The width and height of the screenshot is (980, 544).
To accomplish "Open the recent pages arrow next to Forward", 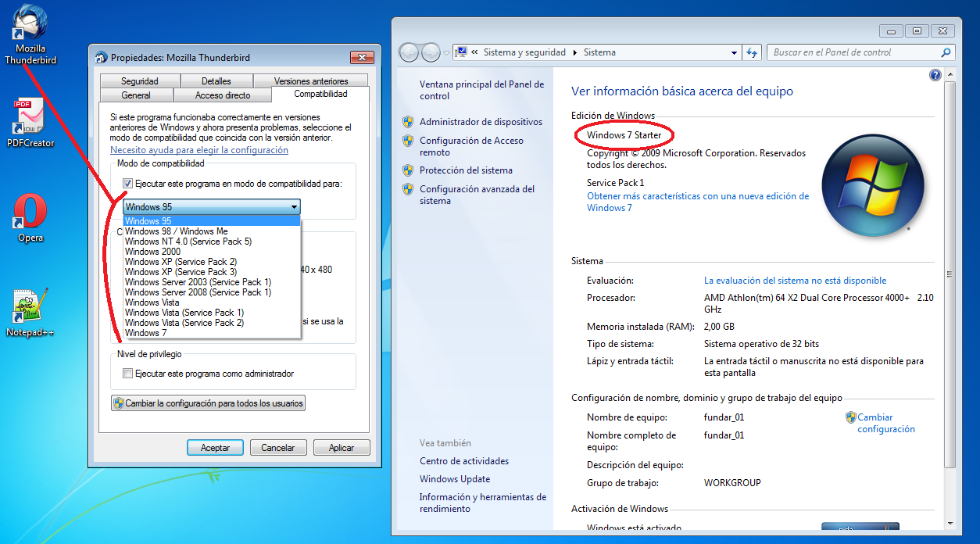I will [446, 53].
